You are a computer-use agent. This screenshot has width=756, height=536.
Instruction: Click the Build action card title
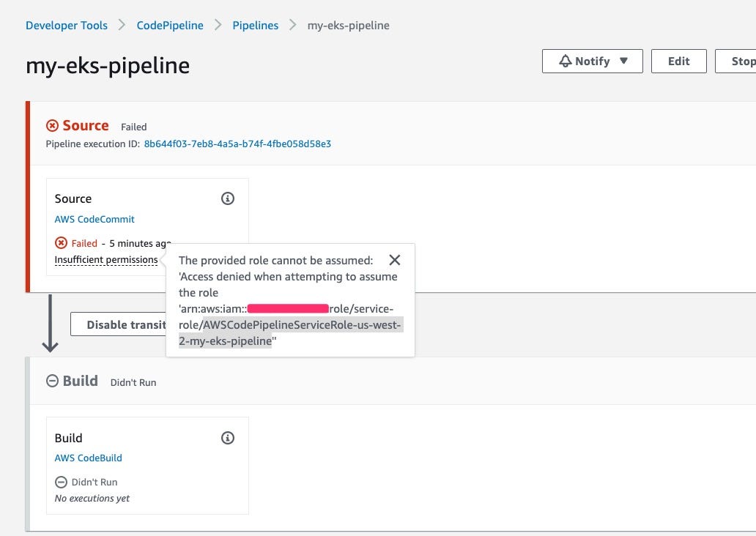click(68, 438)
